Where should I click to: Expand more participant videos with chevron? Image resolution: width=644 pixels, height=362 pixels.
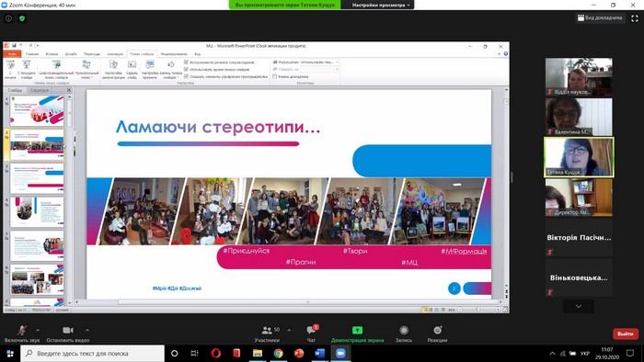[x=579, y=306]
